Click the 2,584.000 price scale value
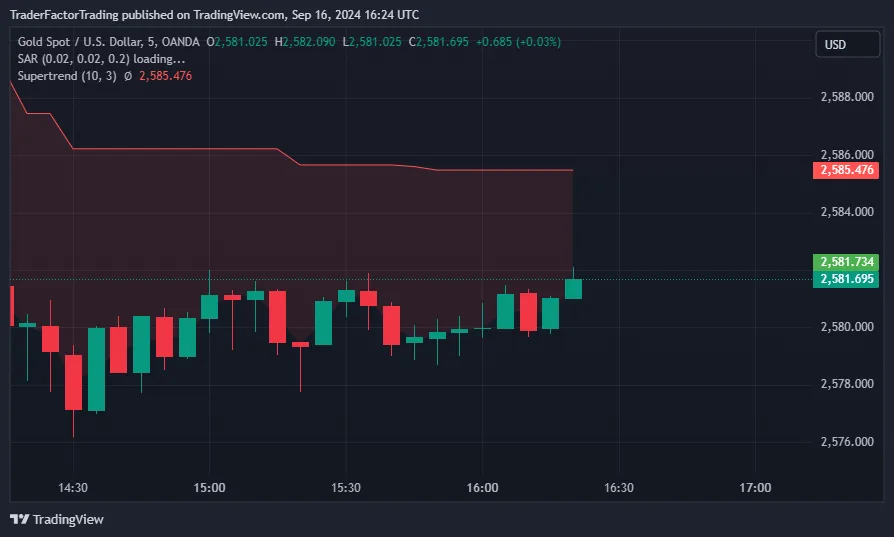 pos(847,212)
